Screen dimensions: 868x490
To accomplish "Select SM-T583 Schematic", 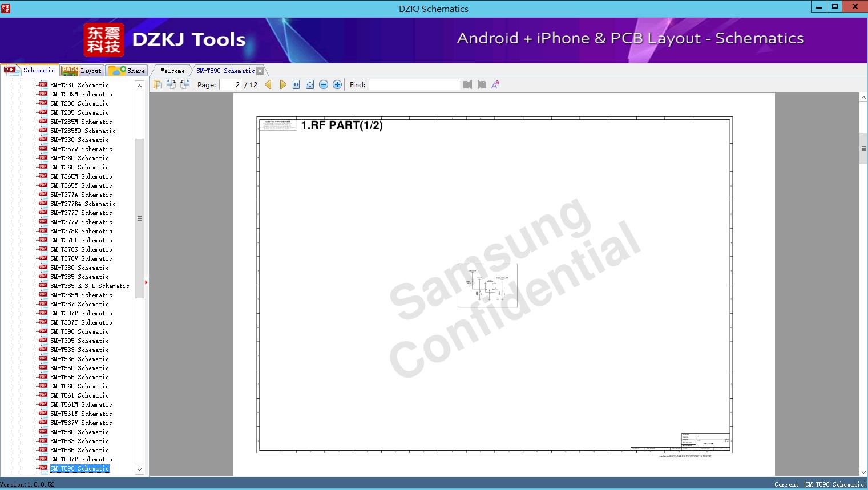I will click(79, 441).
